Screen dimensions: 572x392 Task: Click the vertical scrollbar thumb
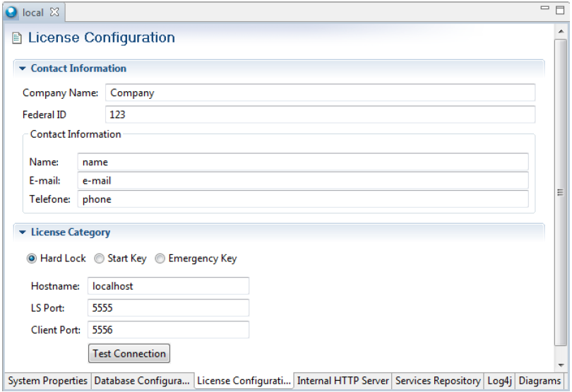tap(561, 191)
